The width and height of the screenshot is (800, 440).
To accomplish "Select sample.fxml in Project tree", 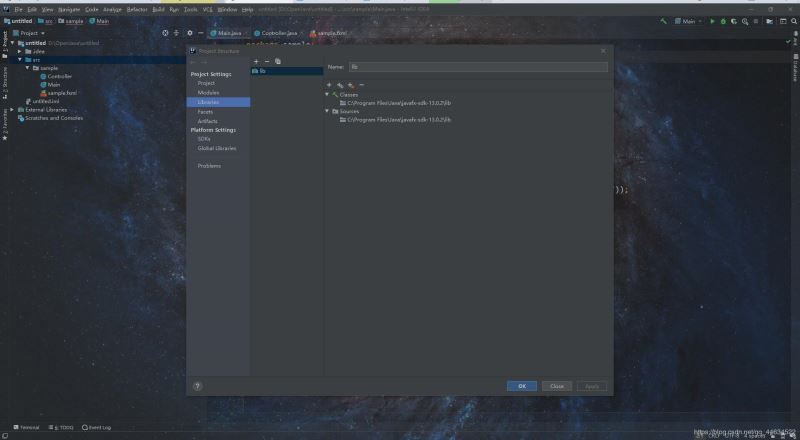I will 58,93.
